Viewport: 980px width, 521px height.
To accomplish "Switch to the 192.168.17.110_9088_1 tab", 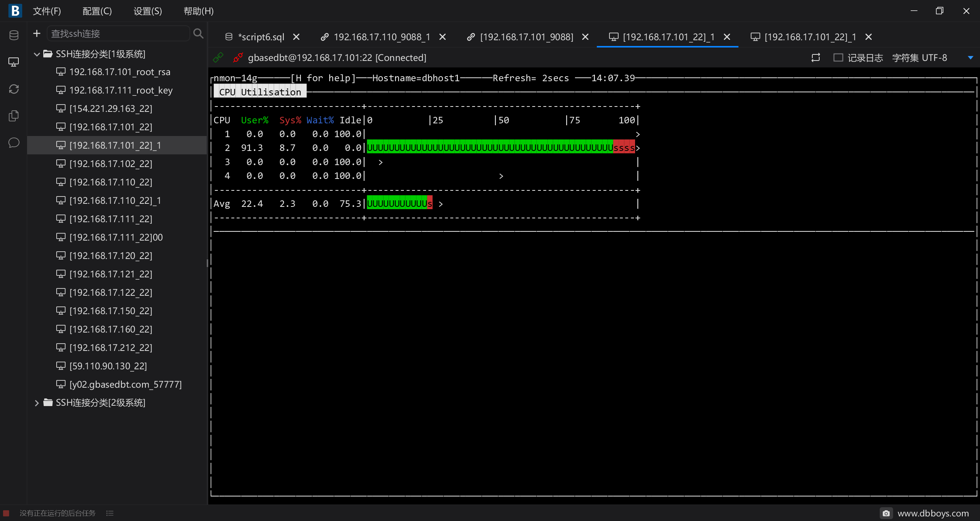I will coord(382,37).
